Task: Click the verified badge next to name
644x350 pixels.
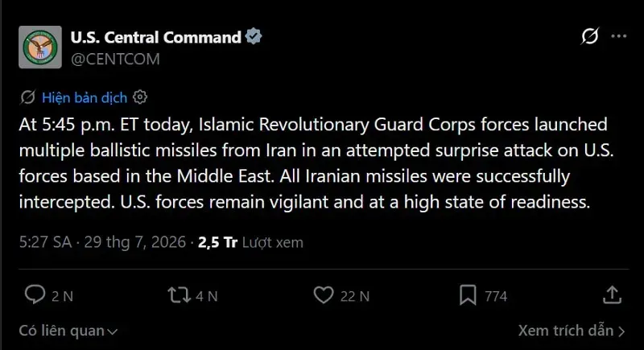Action: click(x=254, y=36)
